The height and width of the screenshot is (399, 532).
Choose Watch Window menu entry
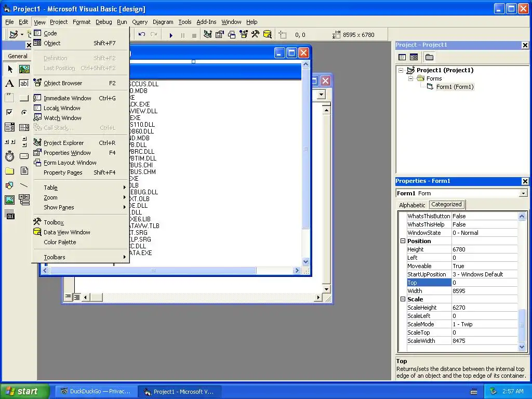coord(81,118)
